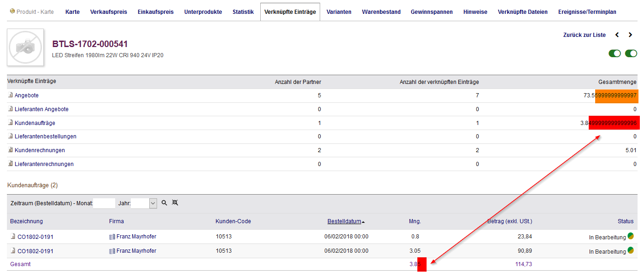
Task: Click into the Monat filter field
Action: click(x=104, y=203)
